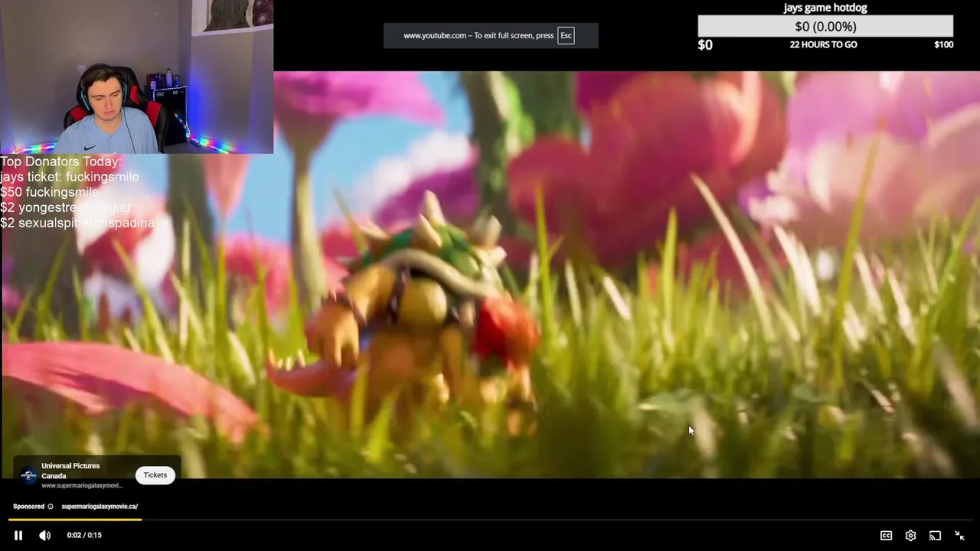Exit full screen mode icon
Image resolution: width=980 pixels, height=551 pixels.
click(x=959, y=536)
